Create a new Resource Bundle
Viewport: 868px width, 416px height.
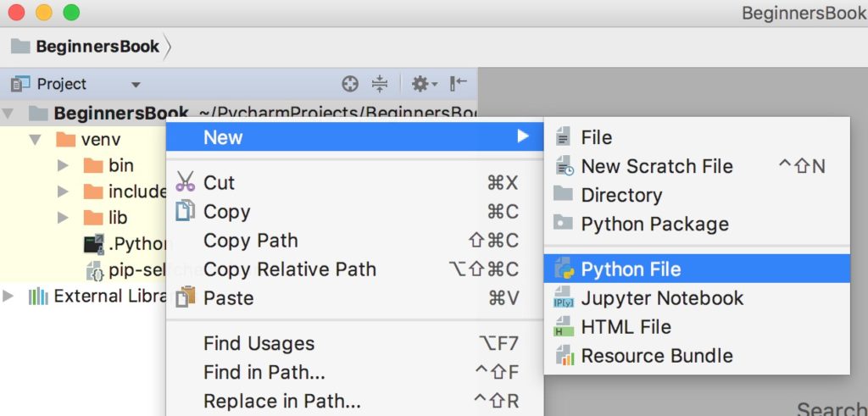697,355
